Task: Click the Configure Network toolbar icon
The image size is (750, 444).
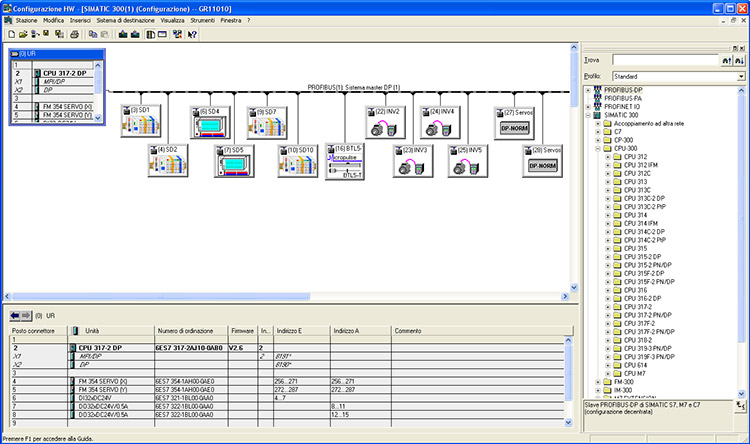Action: point(177,34)
